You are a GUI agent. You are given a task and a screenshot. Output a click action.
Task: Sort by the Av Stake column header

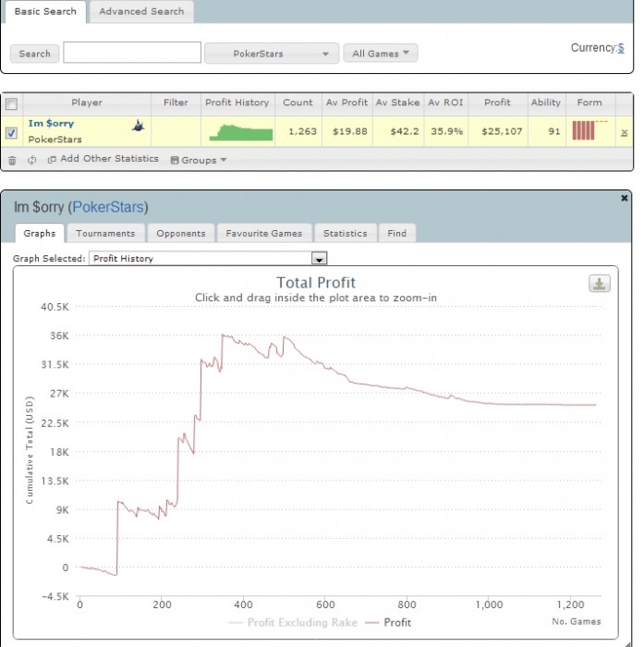pyautogui.click(x=397, y=103)
